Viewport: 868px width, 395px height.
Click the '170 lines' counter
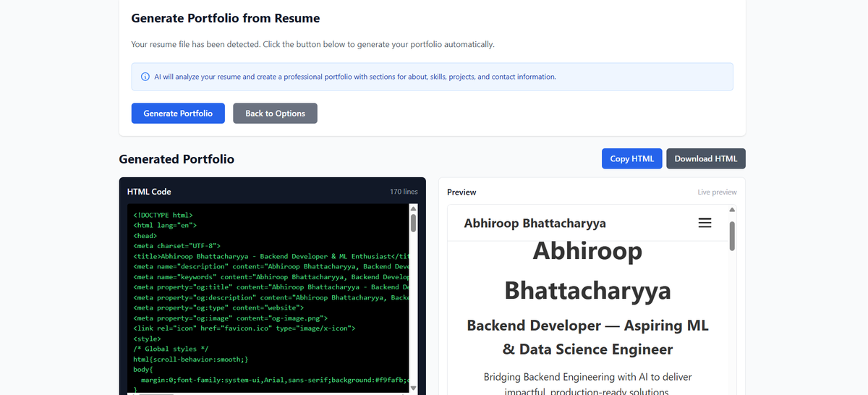pyautogui.click(x=404, y=192)
